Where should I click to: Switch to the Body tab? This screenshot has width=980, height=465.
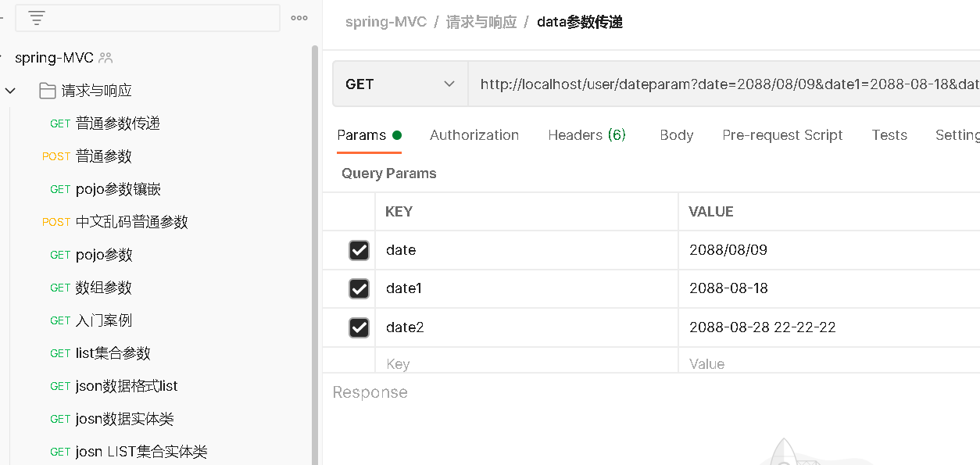click(676, 135)
